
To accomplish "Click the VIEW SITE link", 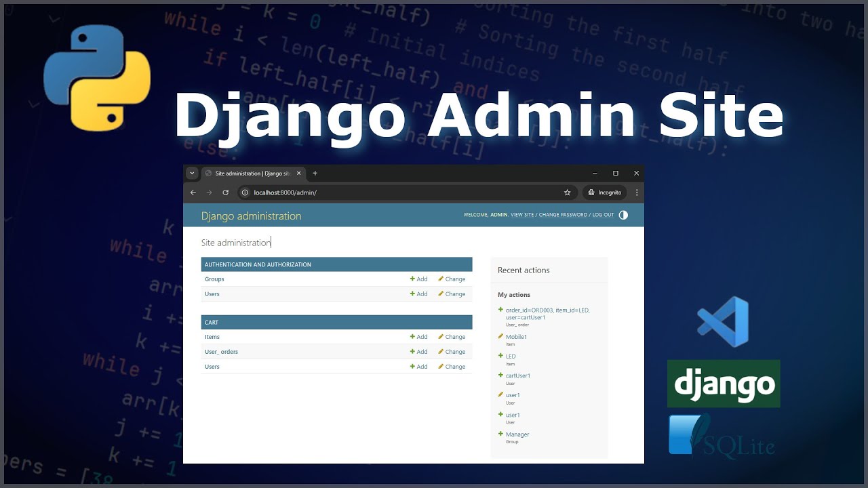I will [x=522, y=215].
